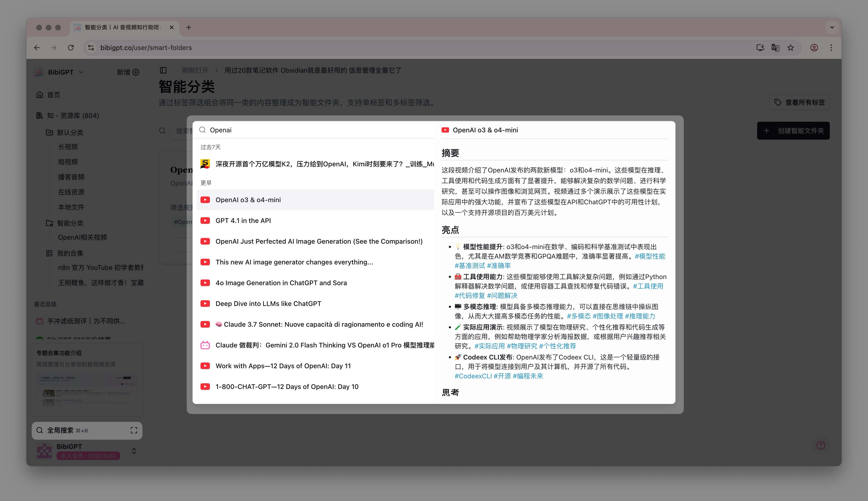Click Chrome's translate page icon
This screenshot has height=501, width=868.
[x=775, y=47]
